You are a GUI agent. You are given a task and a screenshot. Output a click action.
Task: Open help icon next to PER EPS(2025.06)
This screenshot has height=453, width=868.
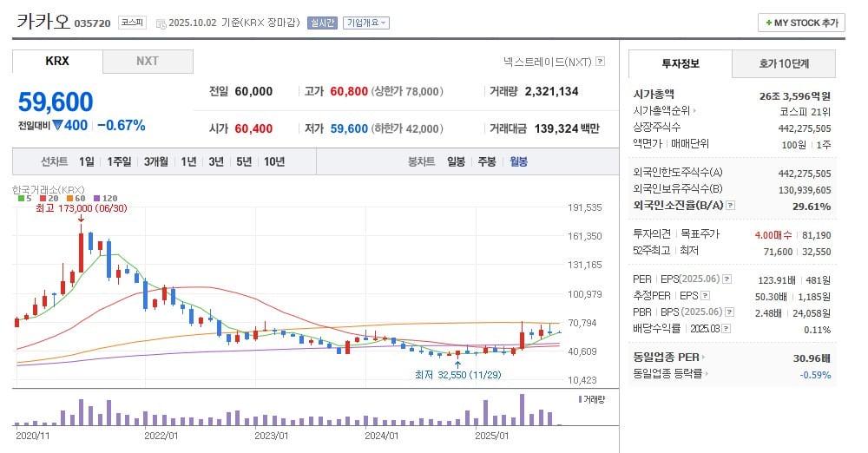pos(727,279)
